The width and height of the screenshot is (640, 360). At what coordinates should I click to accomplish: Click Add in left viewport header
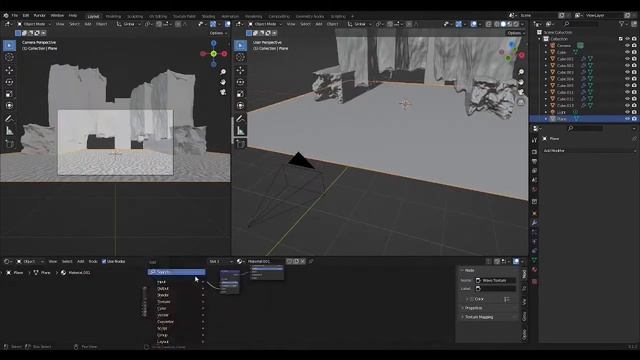pyautogui.click(x=88, y=24)
